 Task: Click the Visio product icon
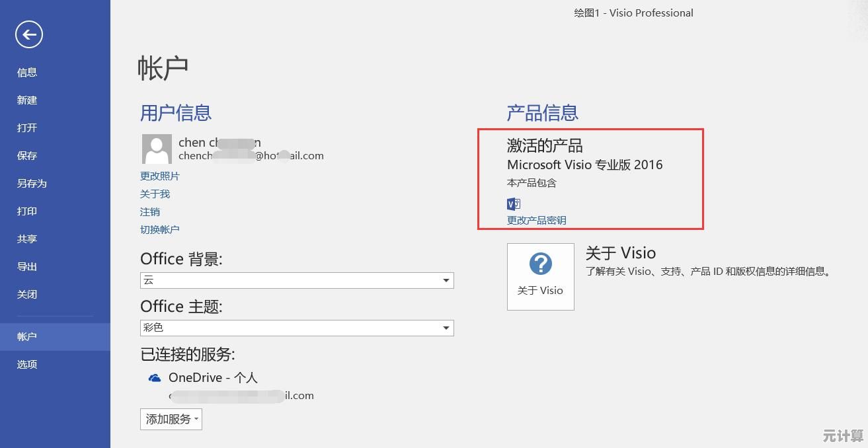tap(514, 204)
